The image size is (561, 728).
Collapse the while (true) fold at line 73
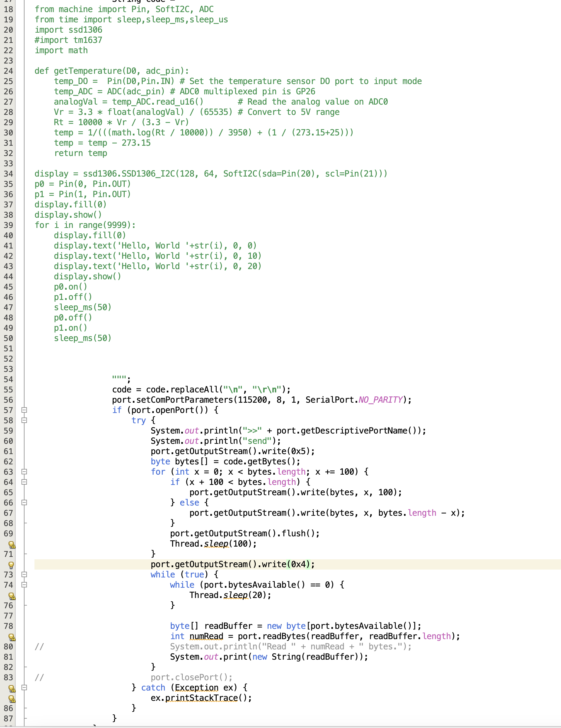coord(24,574)
